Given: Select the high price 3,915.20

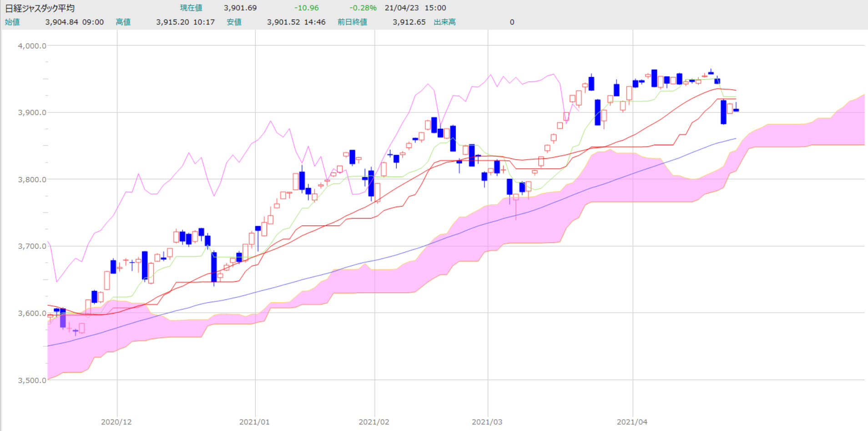Looking at the screenshot, I should [x=172, y=22].
